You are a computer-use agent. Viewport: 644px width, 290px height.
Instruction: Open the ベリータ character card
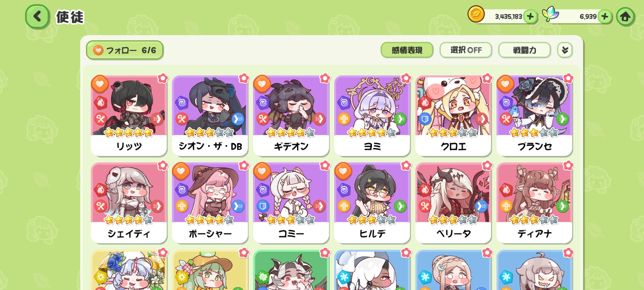(x=453, y=203)
